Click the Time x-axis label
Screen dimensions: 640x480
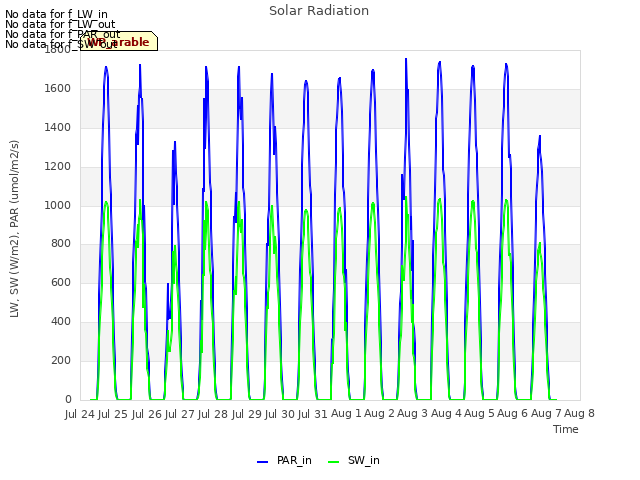click(x=566, y=429)
